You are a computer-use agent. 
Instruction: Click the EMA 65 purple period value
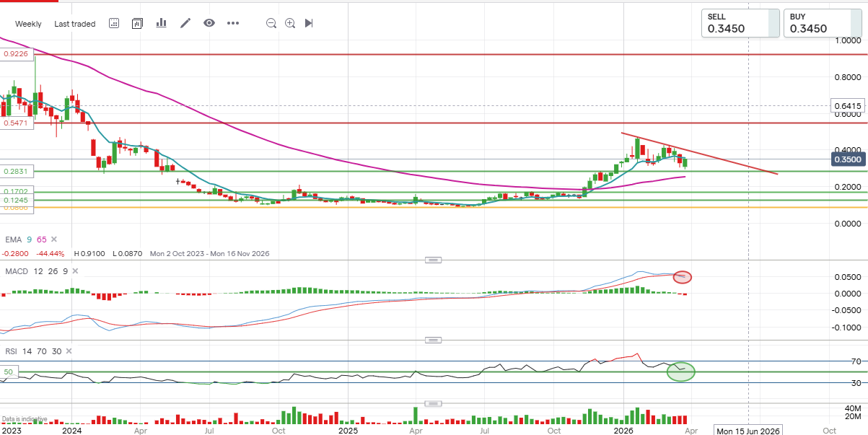tap(43, 239)
